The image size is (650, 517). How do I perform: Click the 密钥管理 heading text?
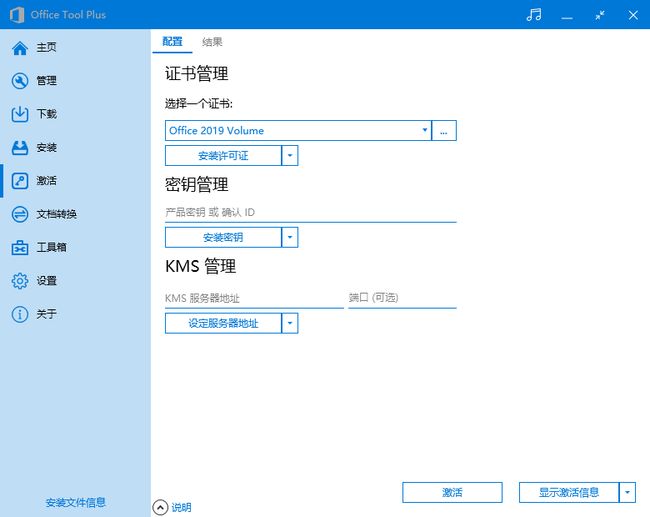(x=196, y=184)
